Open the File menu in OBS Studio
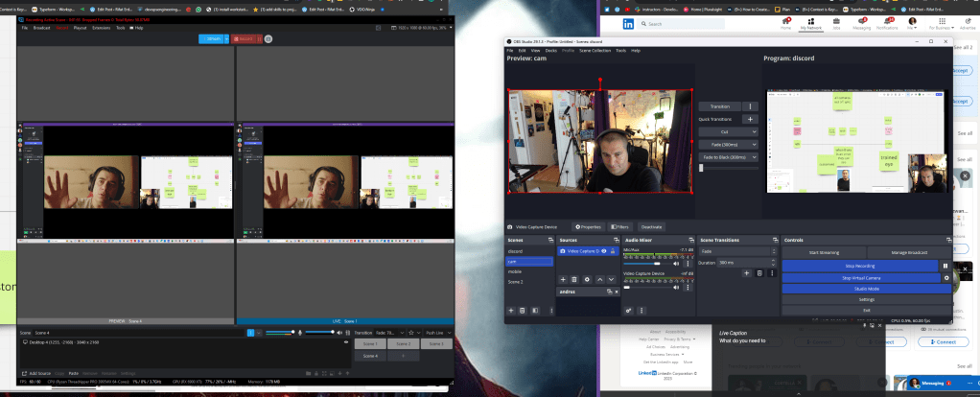This screenshot has height=397, width=980. pos(510,50)
